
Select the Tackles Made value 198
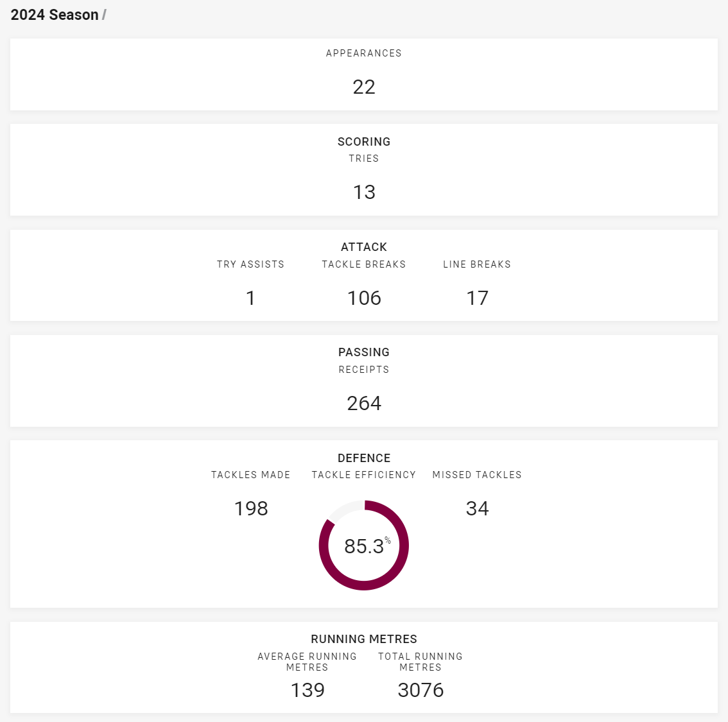click(251, 508)
